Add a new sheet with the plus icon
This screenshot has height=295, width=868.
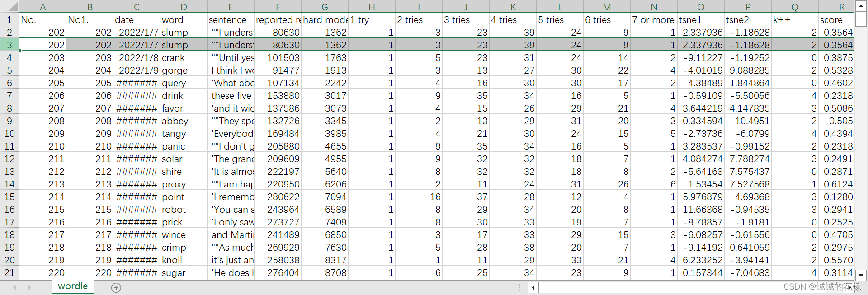point(116,288)
